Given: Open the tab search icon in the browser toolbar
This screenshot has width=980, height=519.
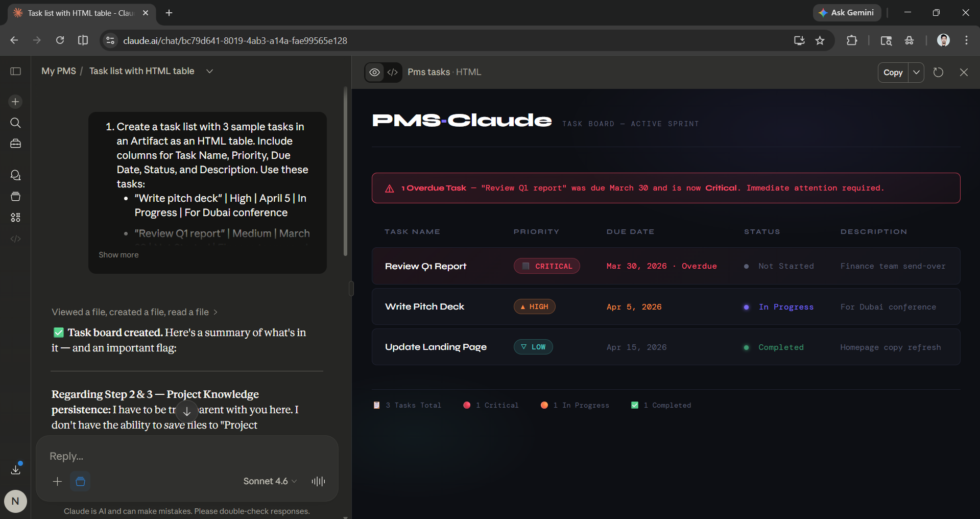Looking at the screenshot, I should click(x=886, y=40).
